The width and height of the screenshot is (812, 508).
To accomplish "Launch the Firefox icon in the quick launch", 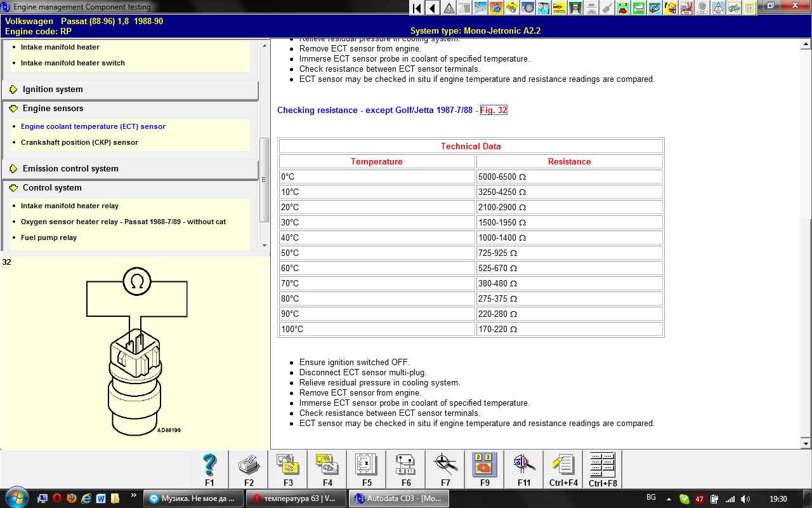I will tap(71, 498).
